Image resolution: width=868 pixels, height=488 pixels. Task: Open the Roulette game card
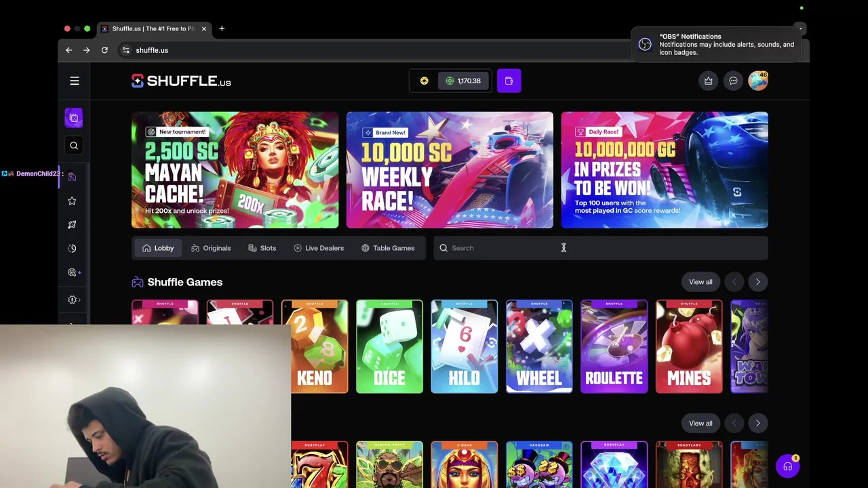click(x=614, y=346)
